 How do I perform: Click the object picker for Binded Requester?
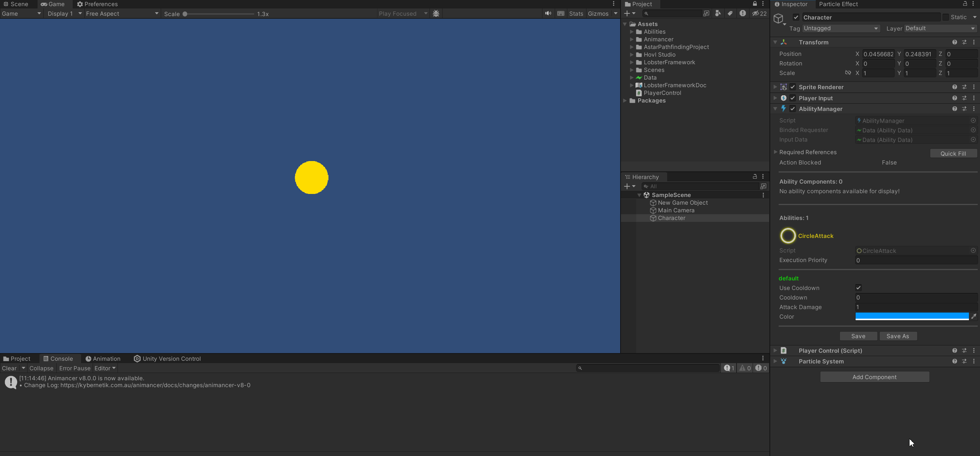(x=973, y=130)
